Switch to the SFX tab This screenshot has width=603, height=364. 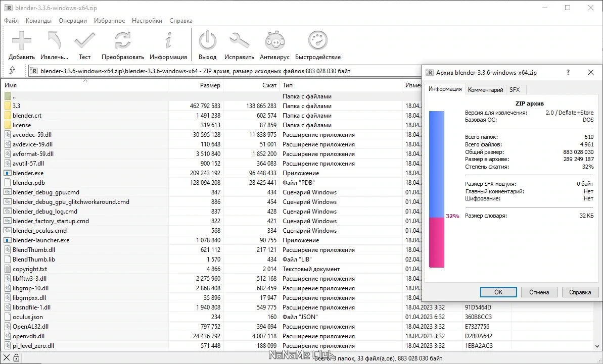pos(515,89)
